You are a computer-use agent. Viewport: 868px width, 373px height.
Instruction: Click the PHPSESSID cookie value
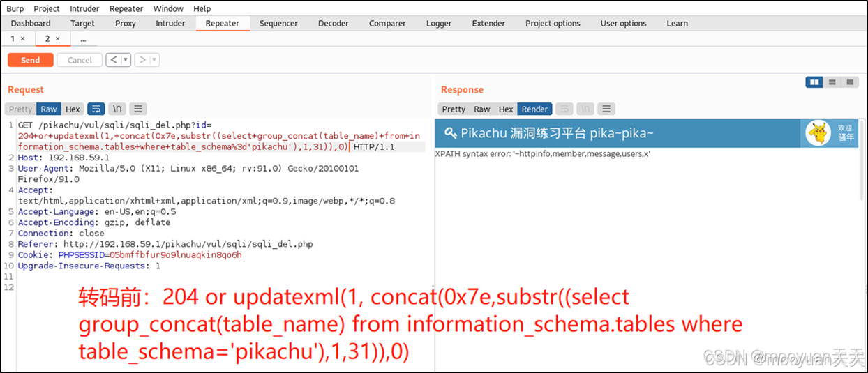[176, 254]
